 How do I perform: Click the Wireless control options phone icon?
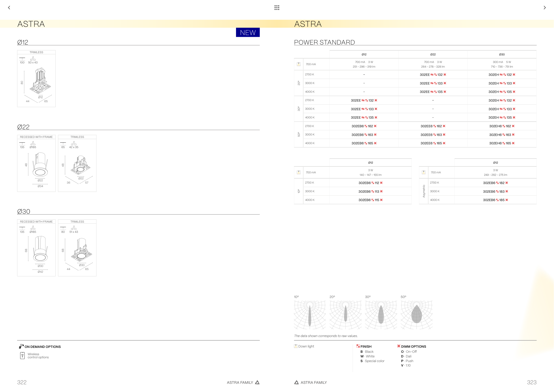point(22,356)
